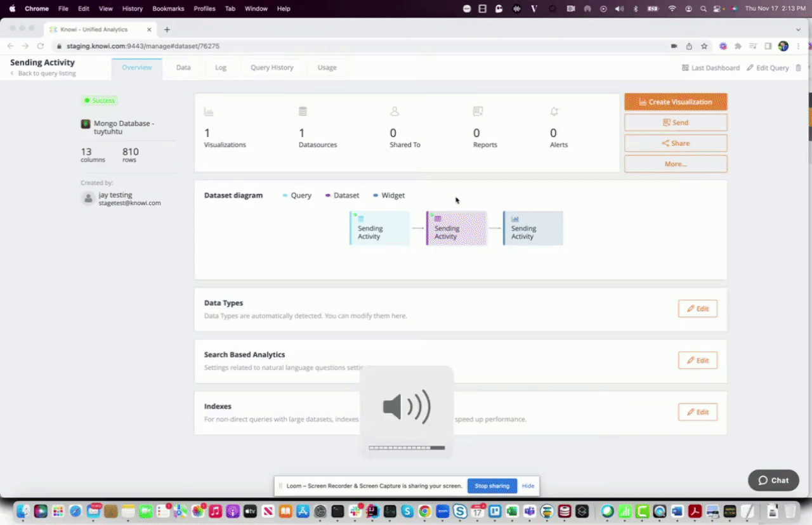The image size is (812, 525).
Task: Open the More... actions dropdown
Action: (676, 164)
